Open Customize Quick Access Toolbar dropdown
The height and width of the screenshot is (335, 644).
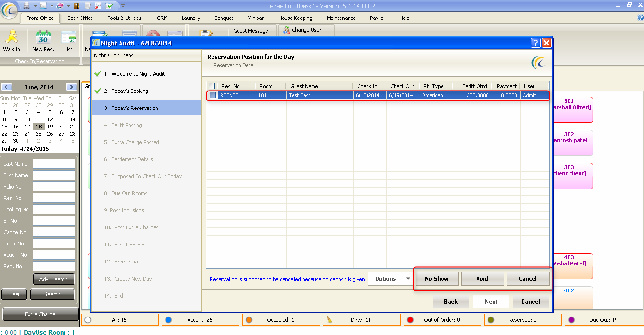click(x=123, y=6)
